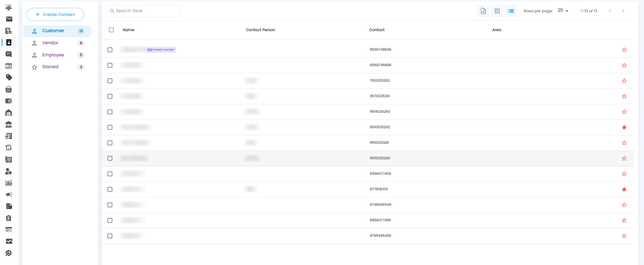644x265 pixels.
Task: Check the row with contact 8596748596
Action: (x=110, y=50)
